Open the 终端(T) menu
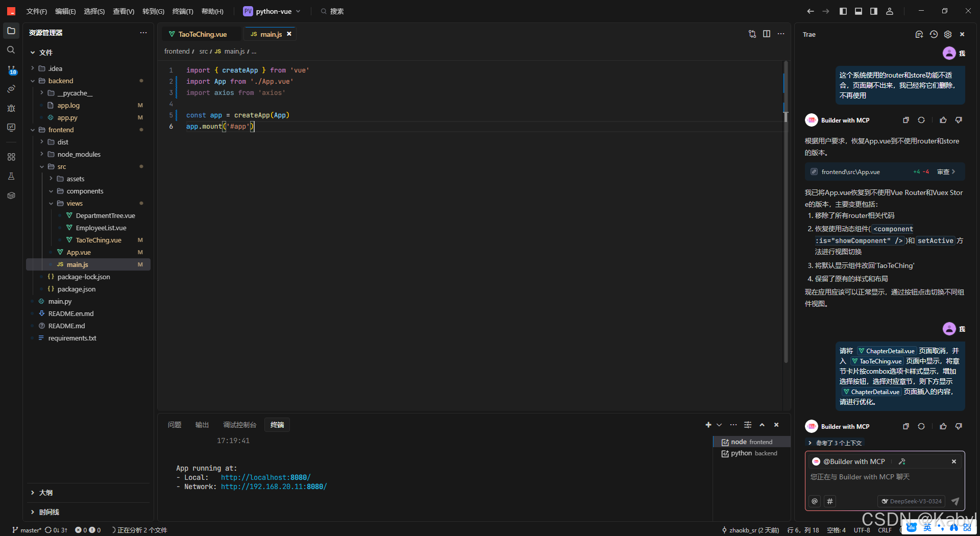The width and height of the screenshot is (980, 536). [183, 11]
